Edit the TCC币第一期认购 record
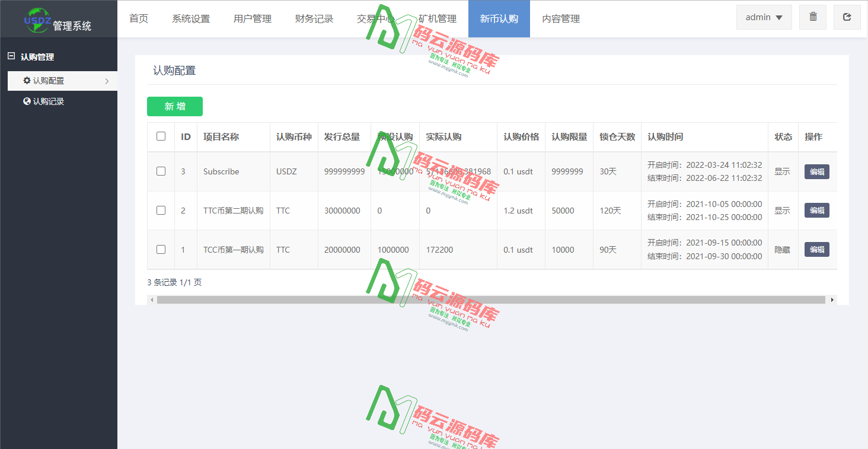Image resolution: width=868 pixels, height=449 pixels. click(x=816, y=249)
